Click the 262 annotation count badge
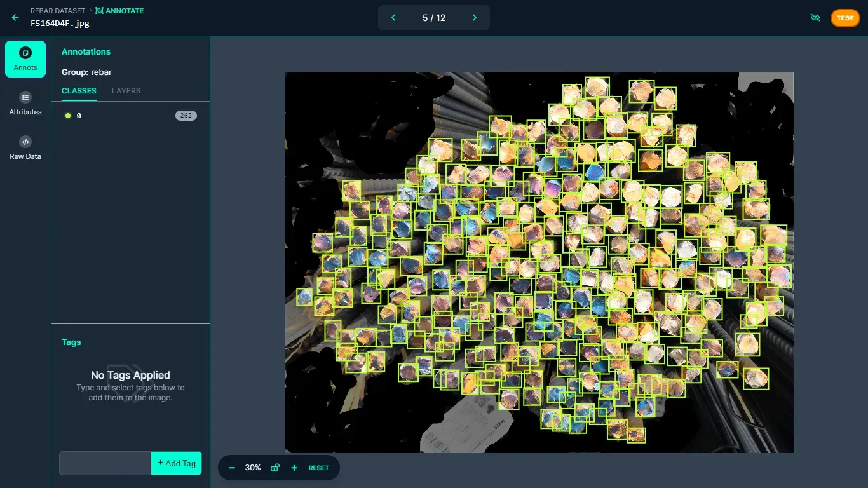This screenshot has height=488, width=868. [186, 116]
